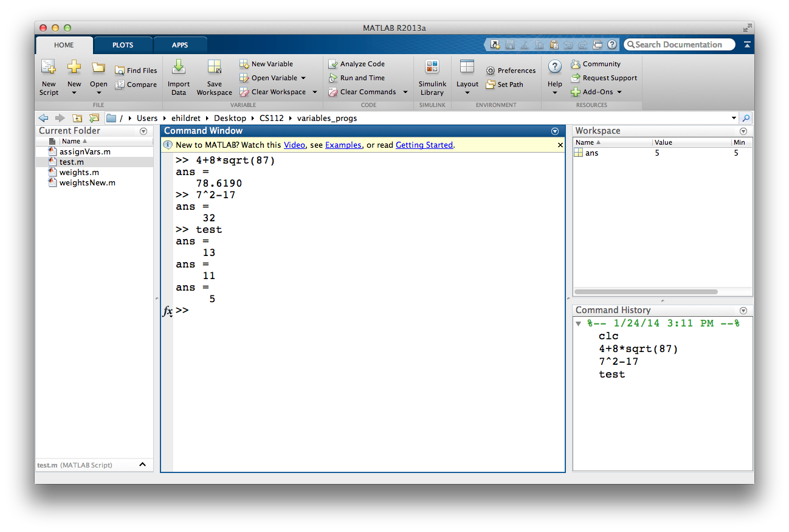
Task: Expand the test.m details panel
Action: point(142,465)
